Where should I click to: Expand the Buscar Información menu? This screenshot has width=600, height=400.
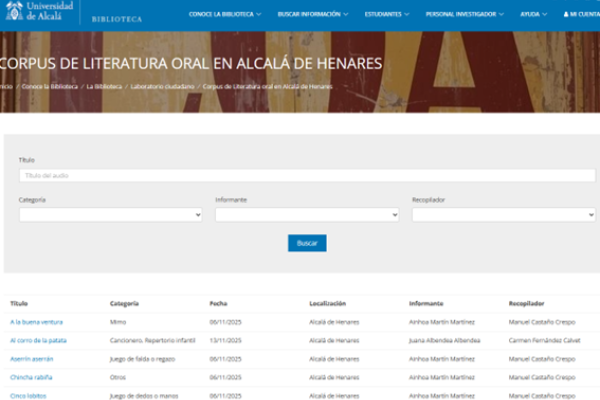pos(315,15)
